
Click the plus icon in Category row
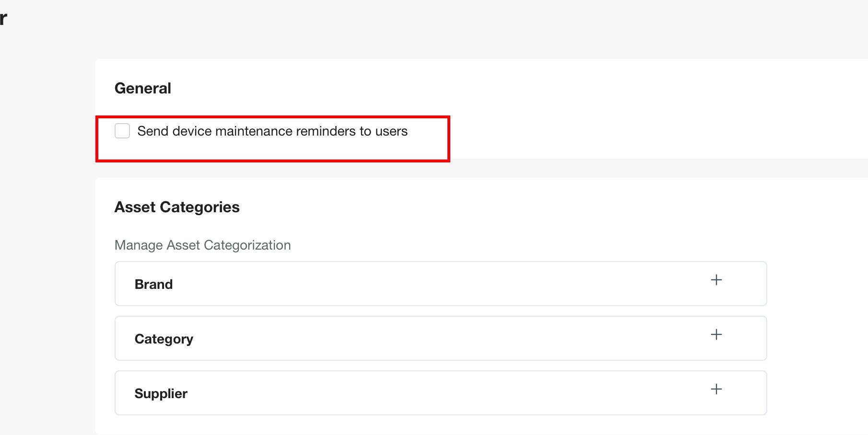click(716, 334)
